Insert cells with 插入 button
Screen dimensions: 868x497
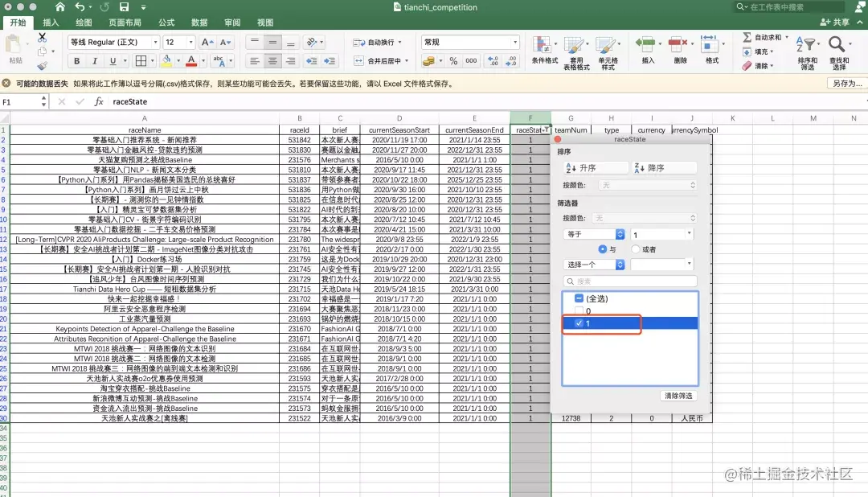[x=648, y=51]
